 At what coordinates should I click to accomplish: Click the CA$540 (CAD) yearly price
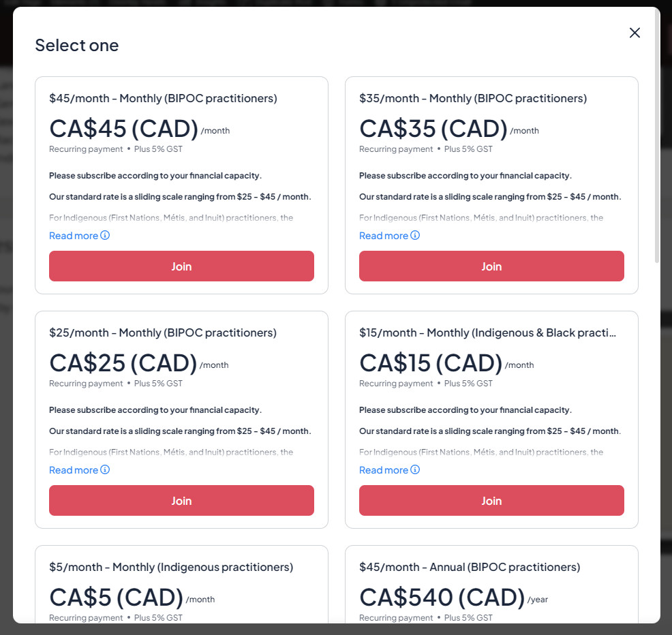click(x=442, y=597)
